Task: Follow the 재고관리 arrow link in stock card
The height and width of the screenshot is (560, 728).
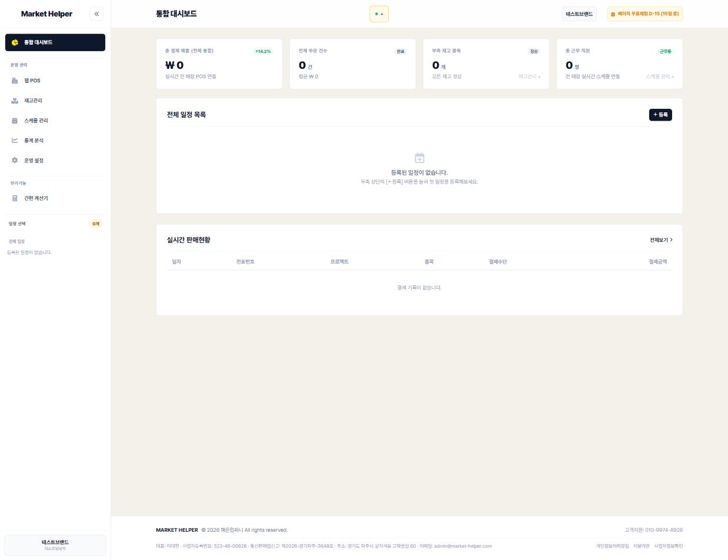Action: click(x=529, y=76)
